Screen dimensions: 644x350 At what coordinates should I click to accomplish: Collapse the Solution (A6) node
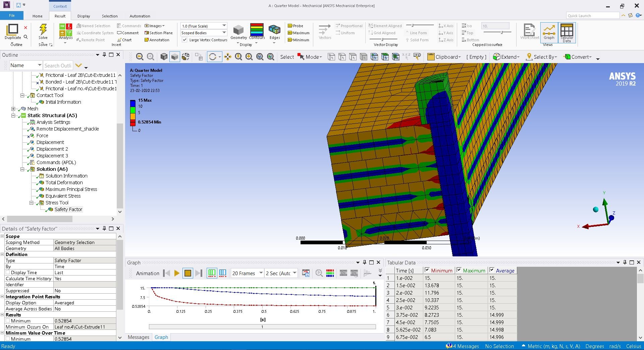click(x=22, y=169)
